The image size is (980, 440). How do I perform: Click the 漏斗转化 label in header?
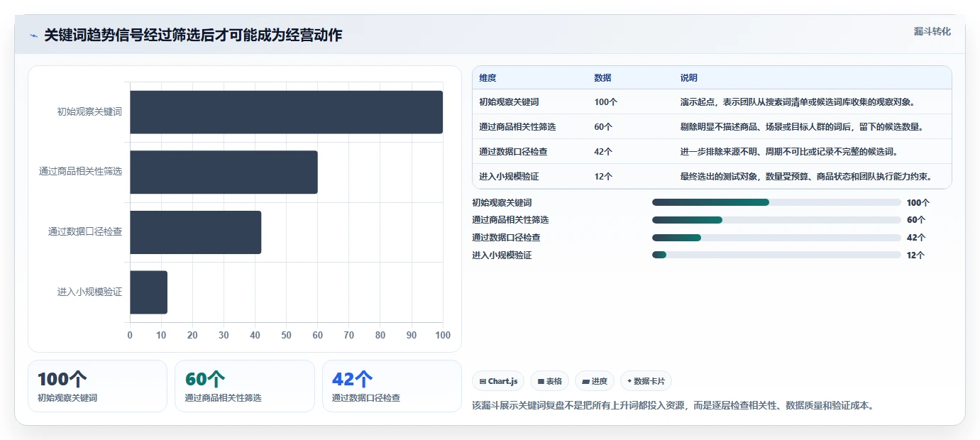click(x=932, y=31)
